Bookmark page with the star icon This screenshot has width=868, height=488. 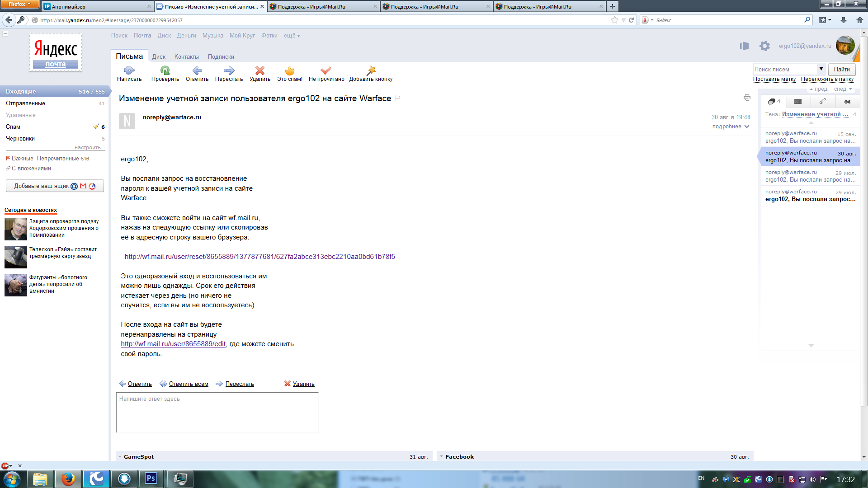615,20
